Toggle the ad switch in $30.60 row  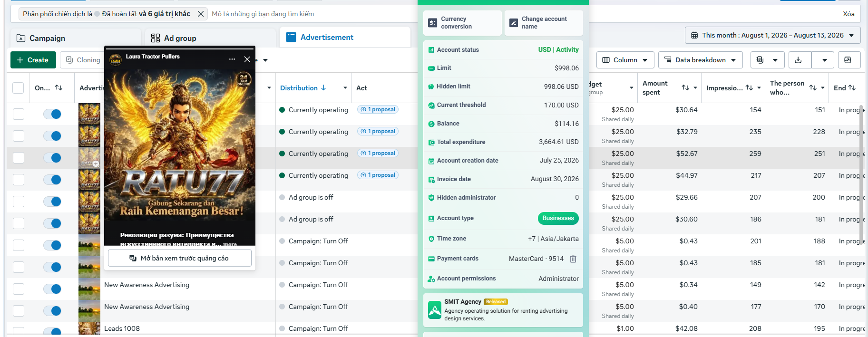coord(52,223)
